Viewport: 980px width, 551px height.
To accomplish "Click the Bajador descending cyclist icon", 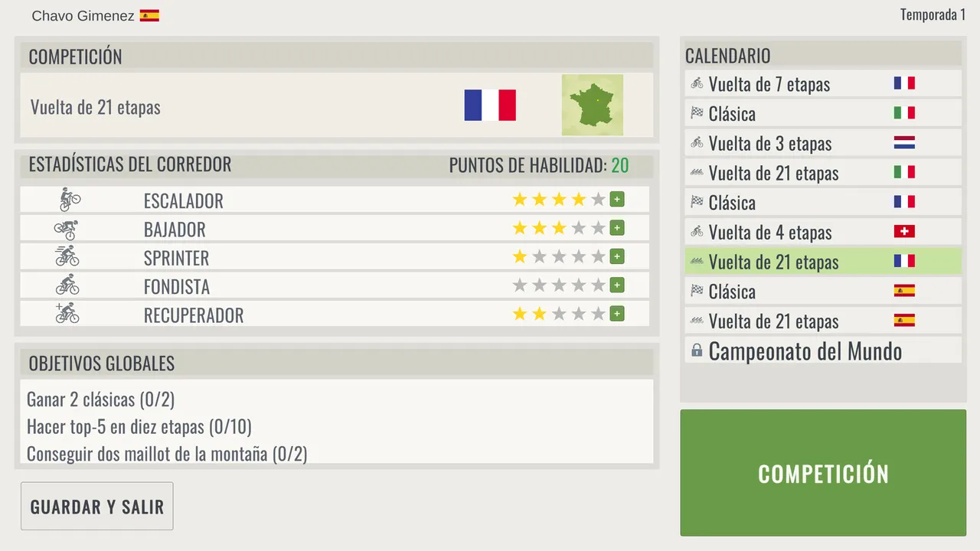I will click(x=67, y=229).
